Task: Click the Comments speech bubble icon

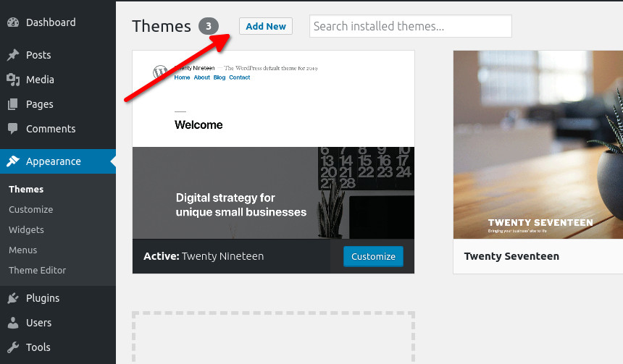Action: click(x=13, y=129)
